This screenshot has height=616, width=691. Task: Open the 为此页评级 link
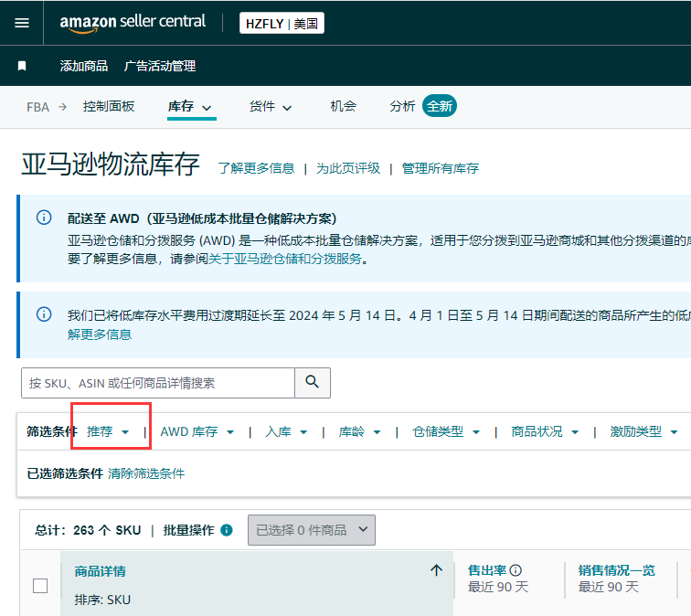click(x=348, y=168)
